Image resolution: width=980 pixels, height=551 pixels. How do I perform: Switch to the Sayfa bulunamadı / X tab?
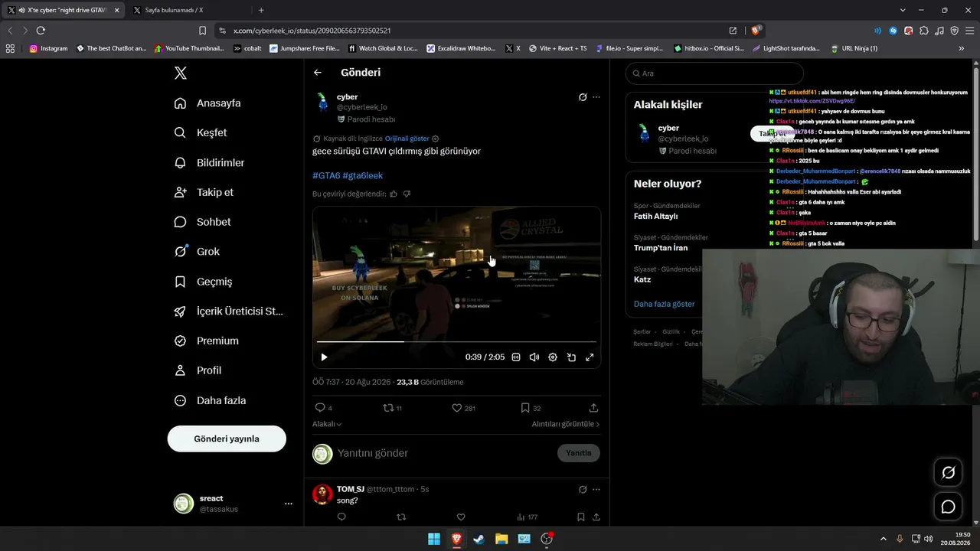pos(186,10)
